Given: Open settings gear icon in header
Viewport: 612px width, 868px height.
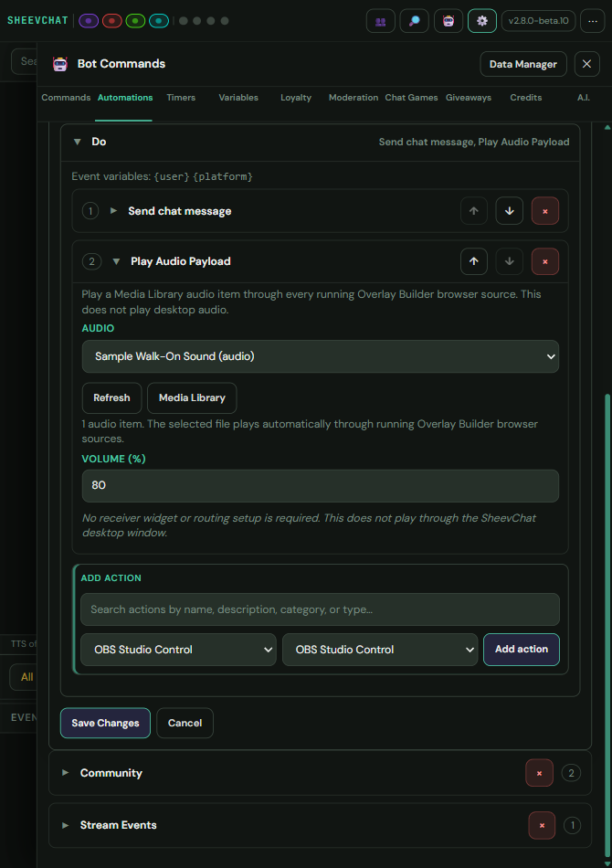Looking at the screenshot, I should click(x=482, y=21).
